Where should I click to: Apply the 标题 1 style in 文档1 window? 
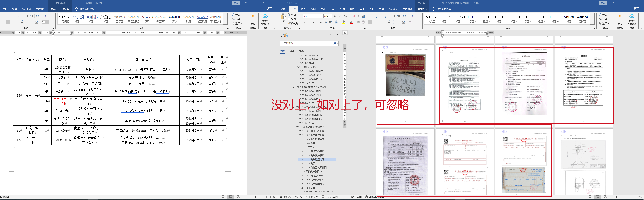click(78, 18)
